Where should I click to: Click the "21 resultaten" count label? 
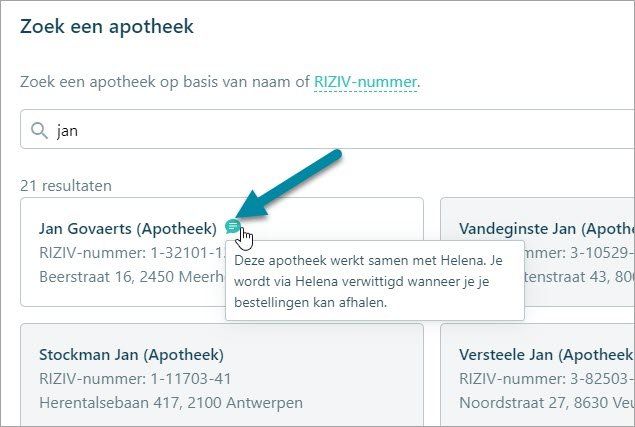pos(66,186)
